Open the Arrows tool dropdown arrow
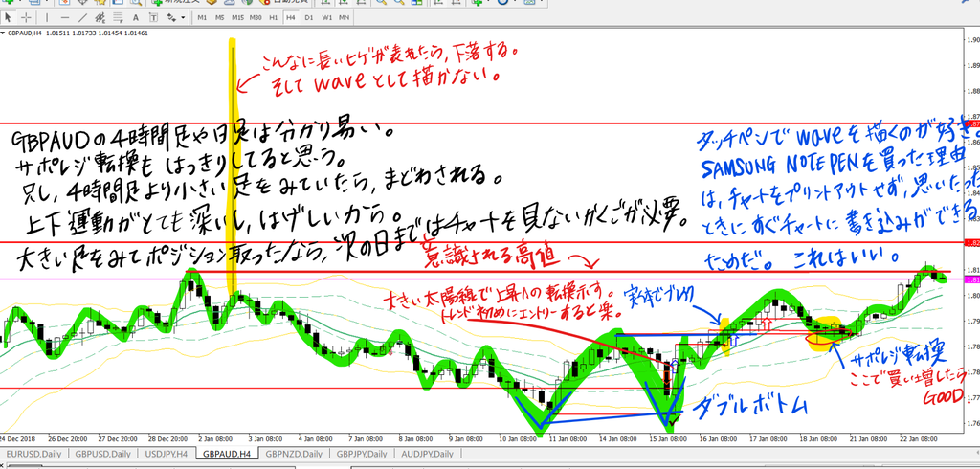 (183, 17)
